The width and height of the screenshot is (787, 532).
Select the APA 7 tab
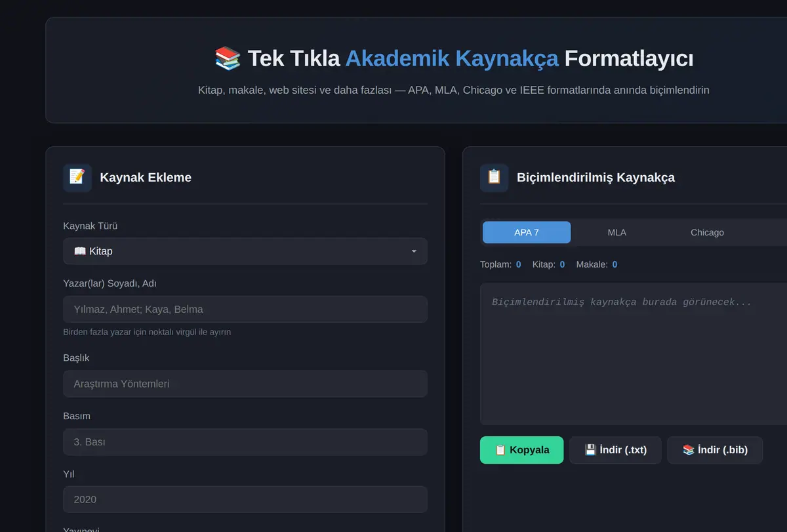[x=527, y=232]
